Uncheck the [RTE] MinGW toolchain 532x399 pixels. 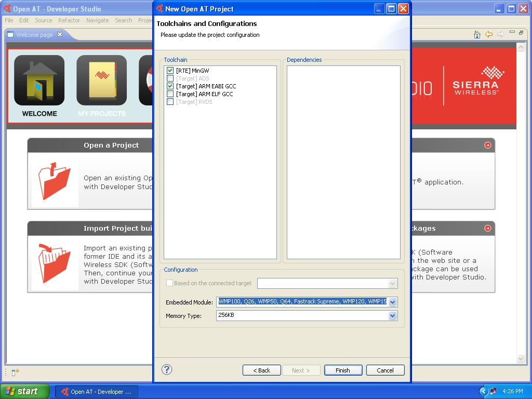170,71
